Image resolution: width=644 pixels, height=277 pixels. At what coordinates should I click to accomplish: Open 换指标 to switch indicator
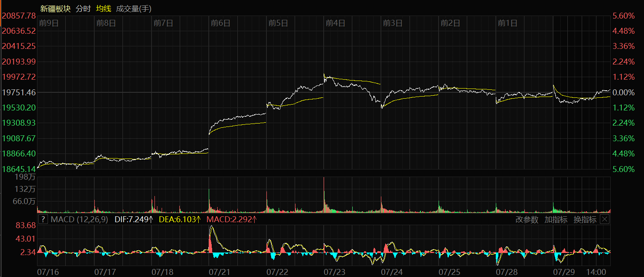(585, 219)
